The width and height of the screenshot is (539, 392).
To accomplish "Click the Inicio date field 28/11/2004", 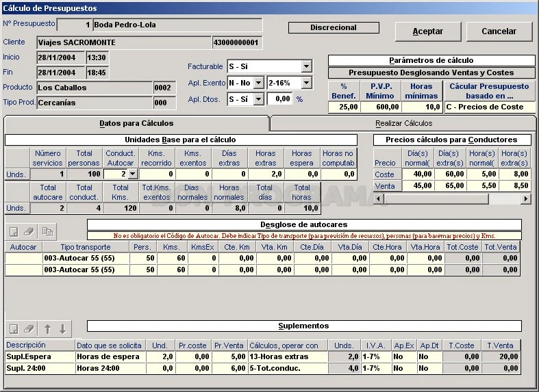I will point(60,57).
